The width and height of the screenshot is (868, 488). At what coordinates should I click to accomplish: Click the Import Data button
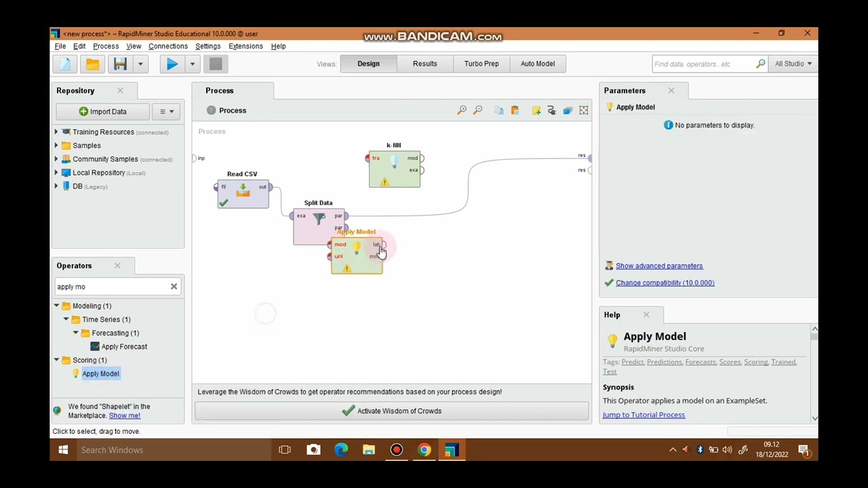click(102, 112)
